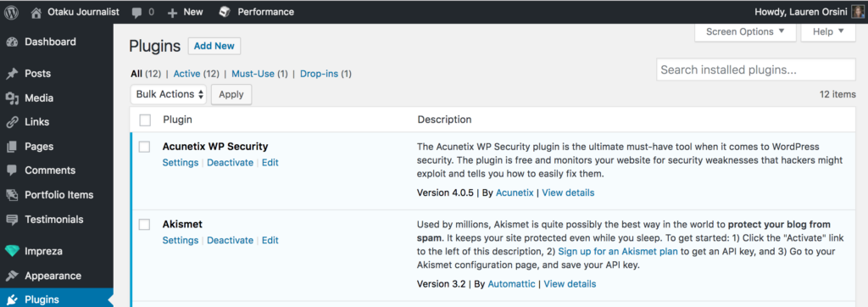Open the Automattic author link
Viewport: 868px width, 307px height.
(511, 284)
